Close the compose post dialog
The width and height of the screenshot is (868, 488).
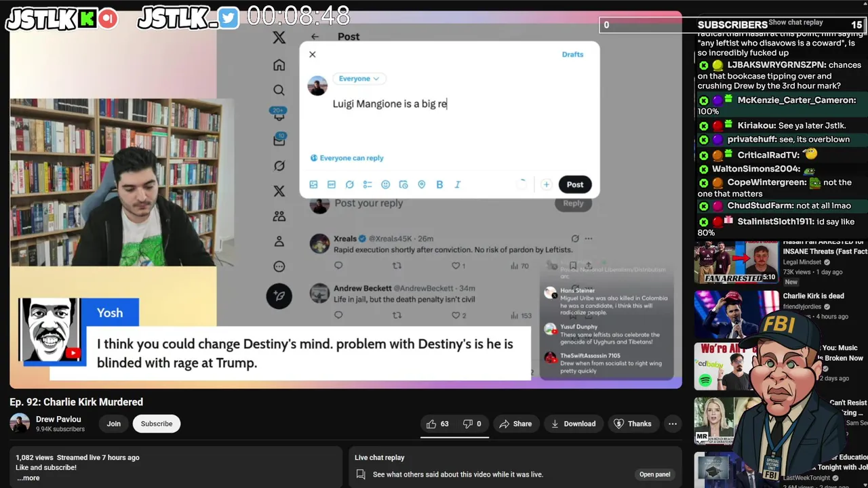[x=312, y=54]
